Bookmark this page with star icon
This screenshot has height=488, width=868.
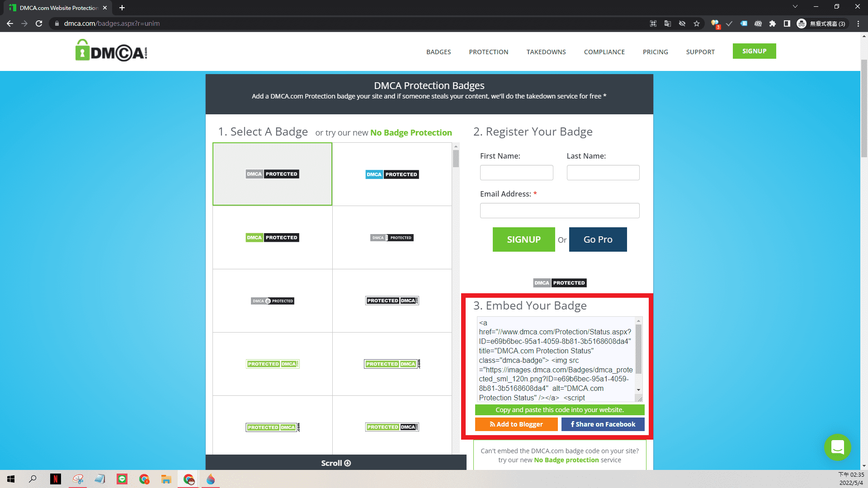click(x=697, y=23)
